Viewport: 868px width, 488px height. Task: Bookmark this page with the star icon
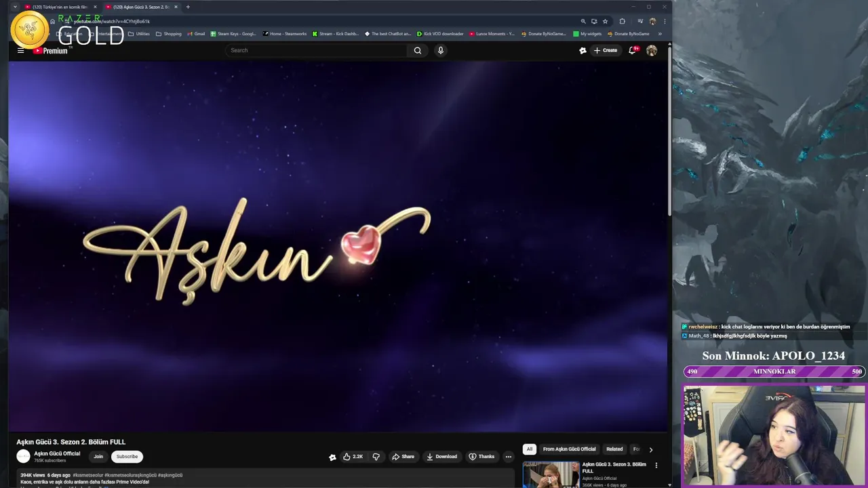(x=606, y=21)
